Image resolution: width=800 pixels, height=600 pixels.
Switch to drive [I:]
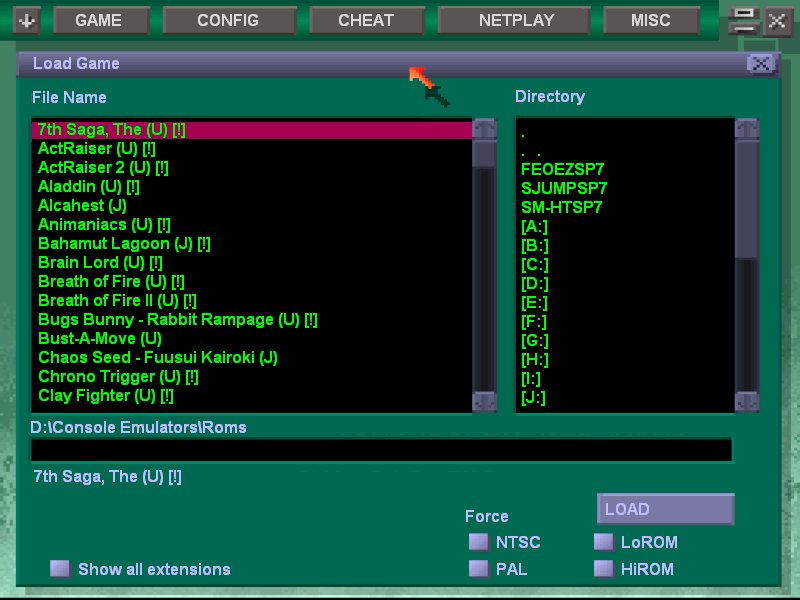click(x=625, y=379)
